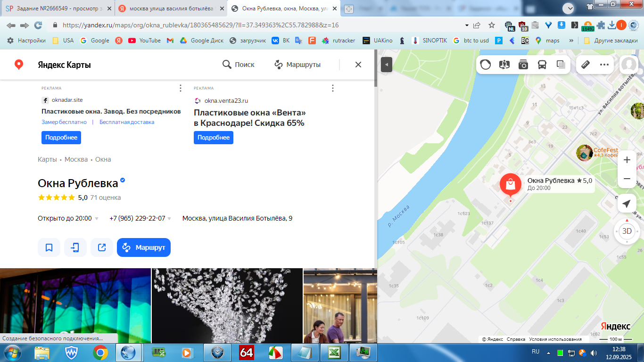Open the user profile avatar on map

point(629,65)
